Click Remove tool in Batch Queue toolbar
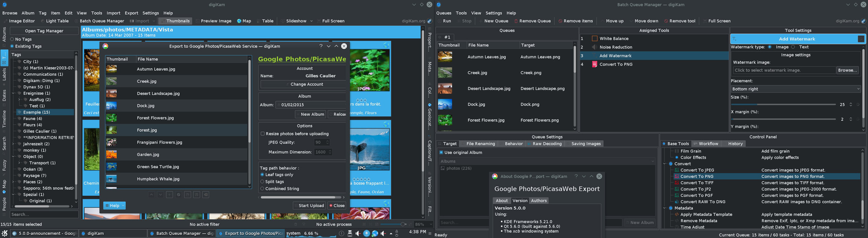 click(680, 21)
